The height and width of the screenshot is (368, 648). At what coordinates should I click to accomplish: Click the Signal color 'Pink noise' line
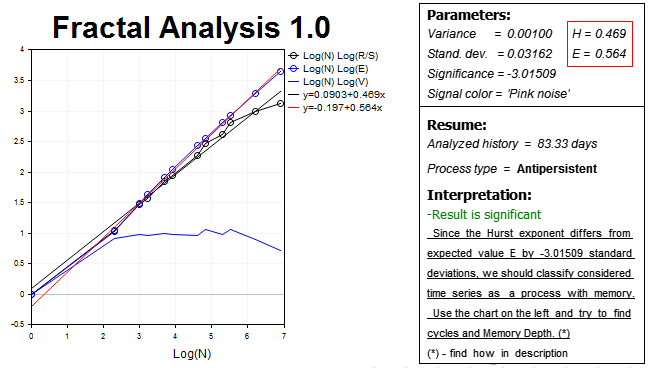coord(499,94)
